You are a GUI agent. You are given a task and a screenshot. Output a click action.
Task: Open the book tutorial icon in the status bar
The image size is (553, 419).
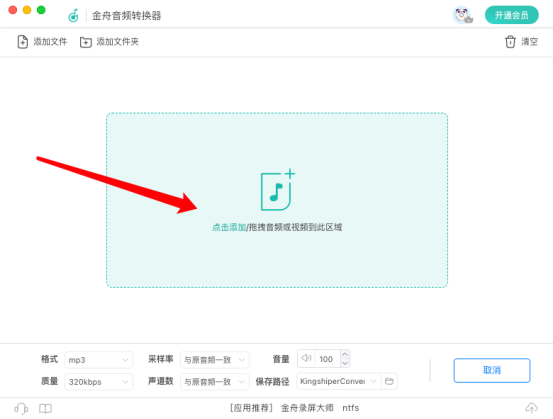point(45,408)
